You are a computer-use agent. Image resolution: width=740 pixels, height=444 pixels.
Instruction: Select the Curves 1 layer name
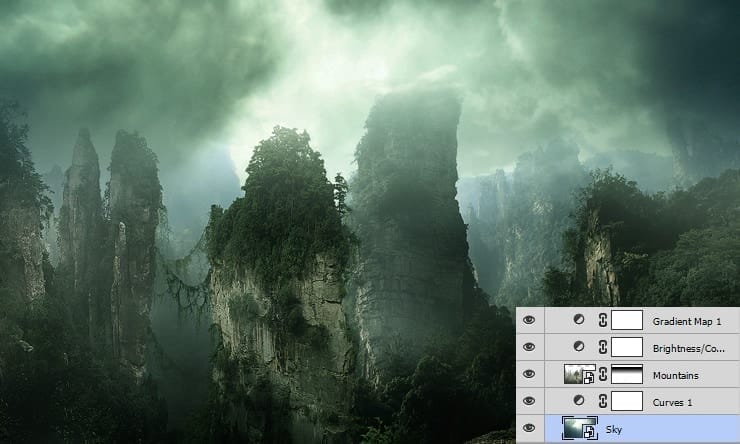coord(673,402)
